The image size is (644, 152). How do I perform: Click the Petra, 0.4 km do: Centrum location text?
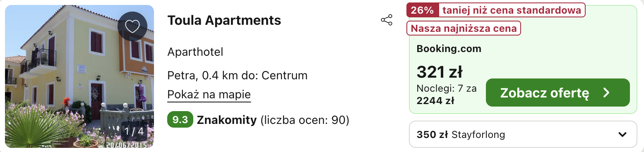pos(238,76)
